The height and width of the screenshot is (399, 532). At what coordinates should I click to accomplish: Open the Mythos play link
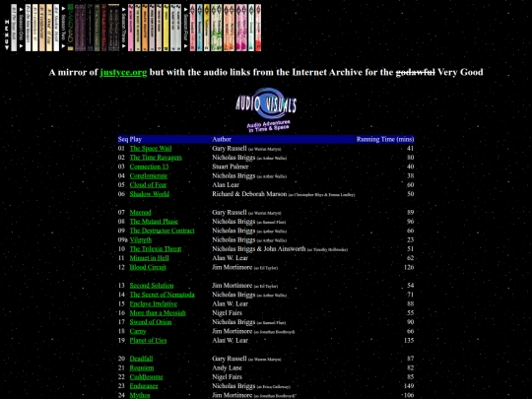click(140, 396)
